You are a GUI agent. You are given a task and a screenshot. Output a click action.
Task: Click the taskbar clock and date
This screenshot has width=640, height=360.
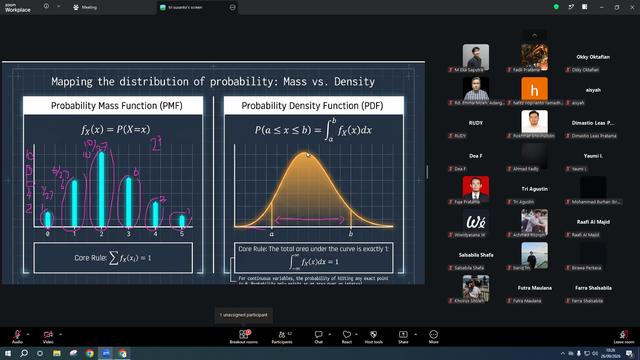click(x=611, y=353)
